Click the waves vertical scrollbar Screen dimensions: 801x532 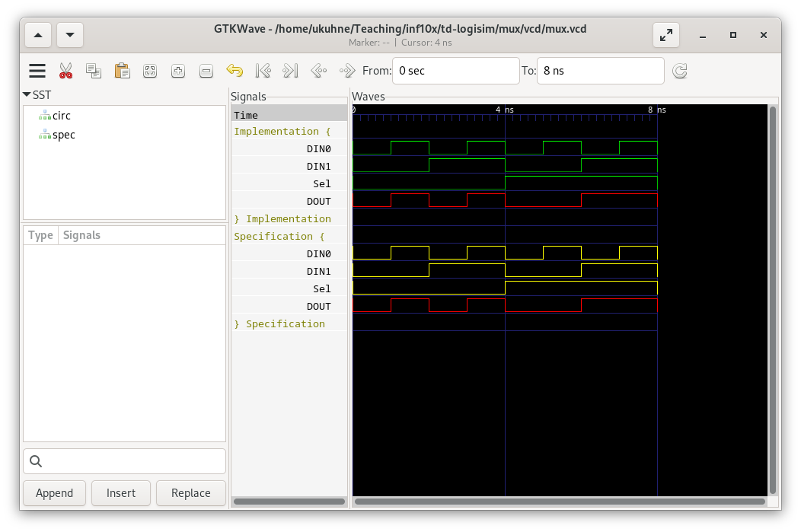click(773, 300)
